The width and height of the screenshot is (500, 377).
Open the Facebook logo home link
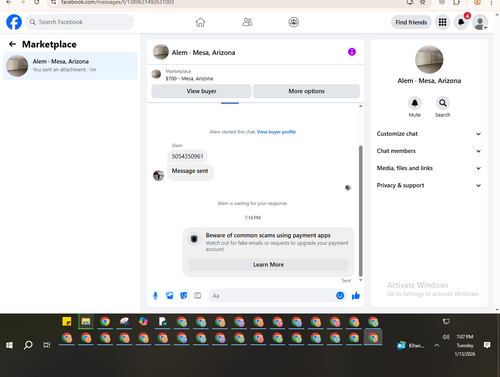(14, 22)
